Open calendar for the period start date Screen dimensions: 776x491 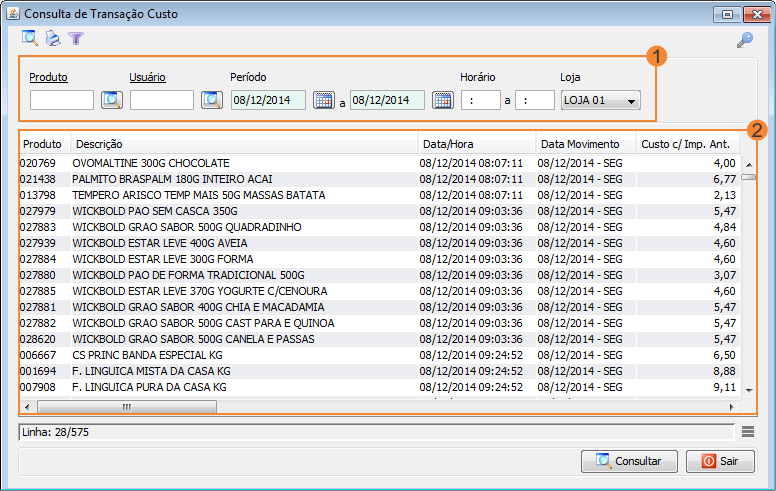click(x=323, y=100)
